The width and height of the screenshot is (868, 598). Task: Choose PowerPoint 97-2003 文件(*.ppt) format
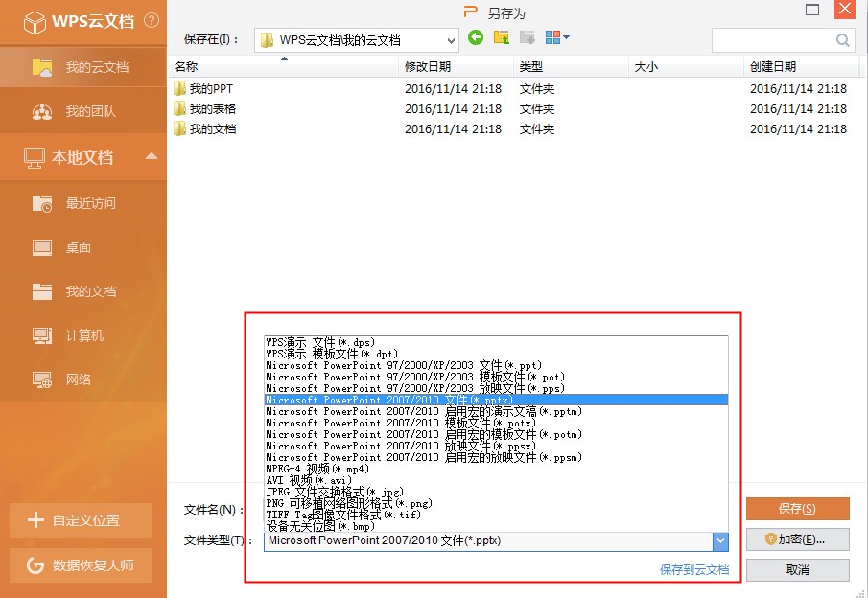[x=496, y=366]
